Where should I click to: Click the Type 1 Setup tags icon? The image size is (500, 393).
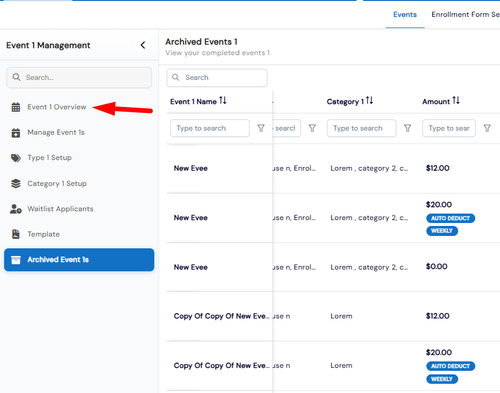click(x=16, y=158)
